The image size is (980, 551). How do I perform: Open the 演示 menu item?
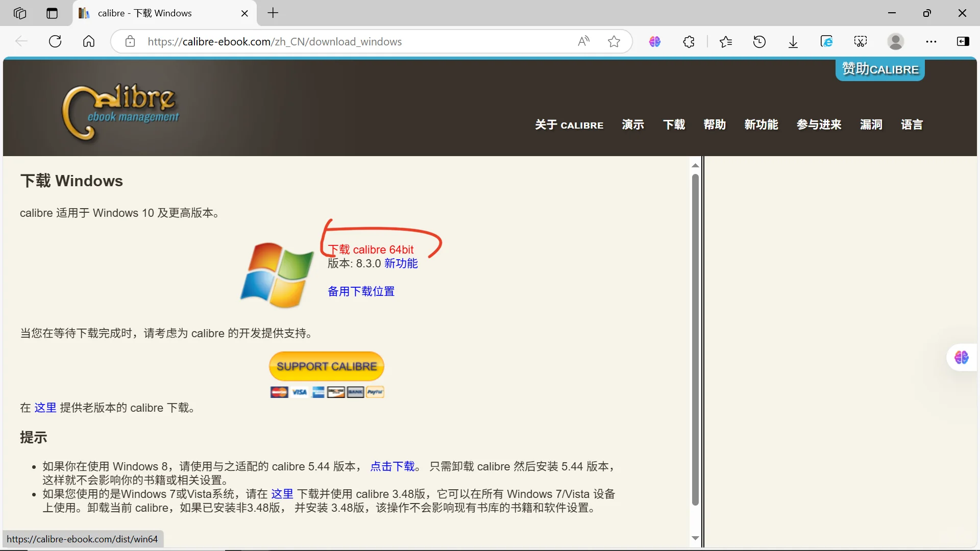633,124
